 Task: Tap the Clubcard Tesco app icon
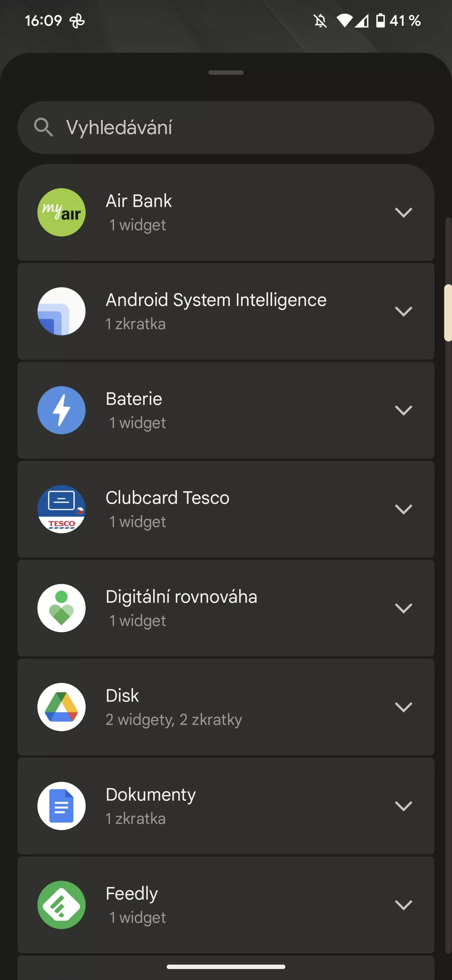pyautogui.click(x=61, y=509)
